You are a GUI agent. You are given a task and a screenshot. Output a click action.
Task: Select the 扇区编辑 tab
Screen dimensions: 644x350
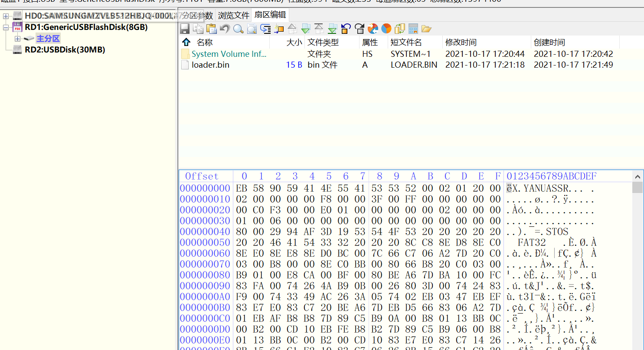270,15
